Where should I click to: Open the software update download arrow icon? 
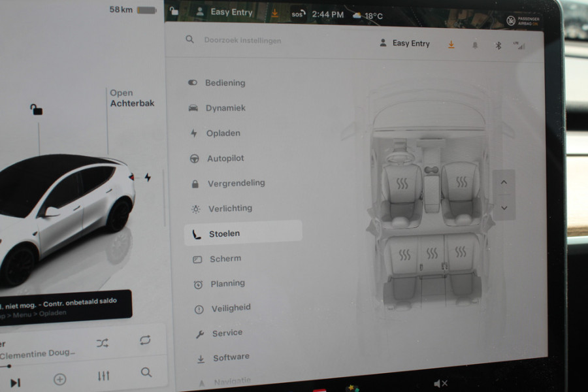(x=450, y=44)
